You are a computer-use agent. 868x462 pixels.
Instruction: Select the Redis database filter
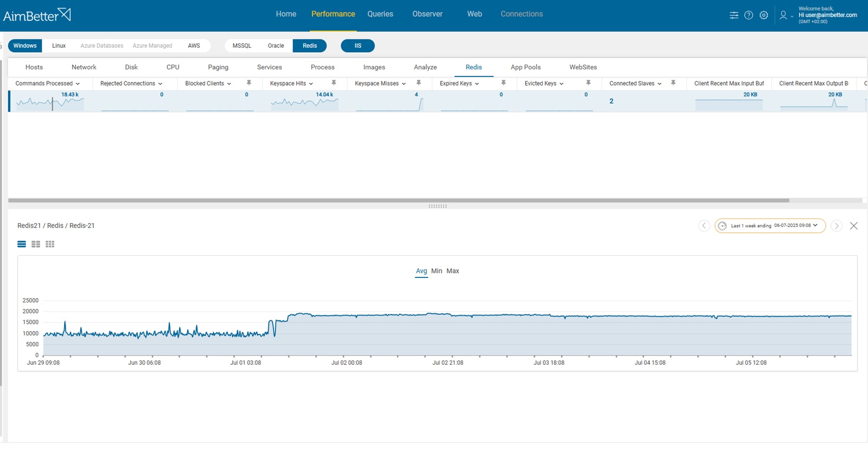[310, 46]
